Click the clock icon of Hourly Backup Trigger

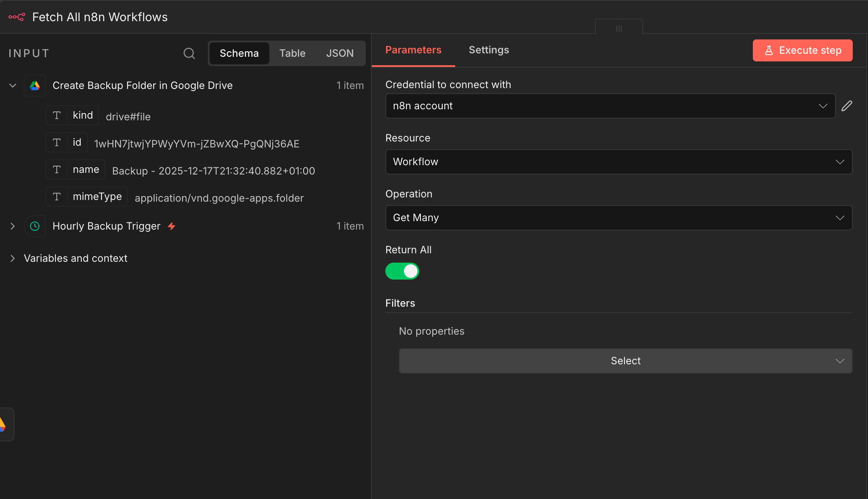click(x=35, y=226)
